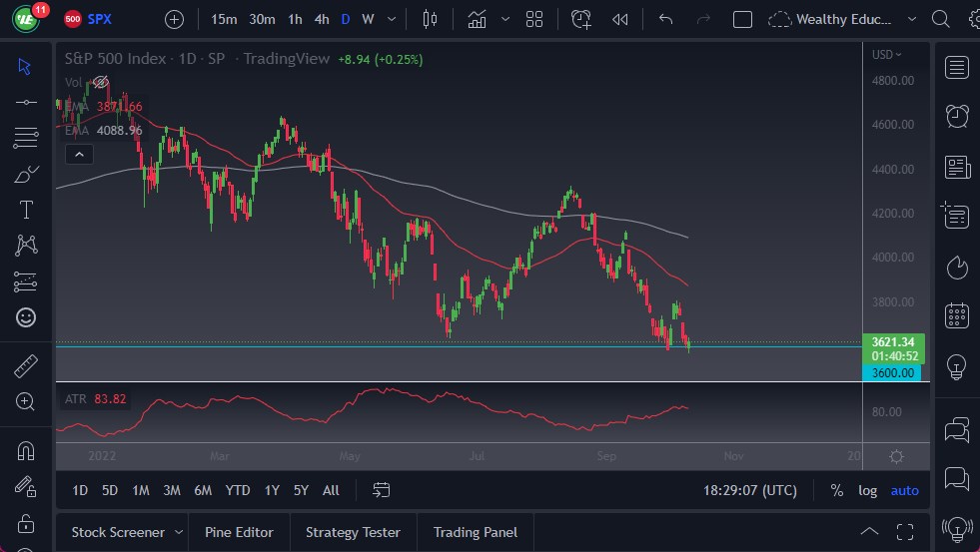Select the 4h timeframe button
Image resolution: width=980 pixels, height=552 pixels.
coord(321,19)
